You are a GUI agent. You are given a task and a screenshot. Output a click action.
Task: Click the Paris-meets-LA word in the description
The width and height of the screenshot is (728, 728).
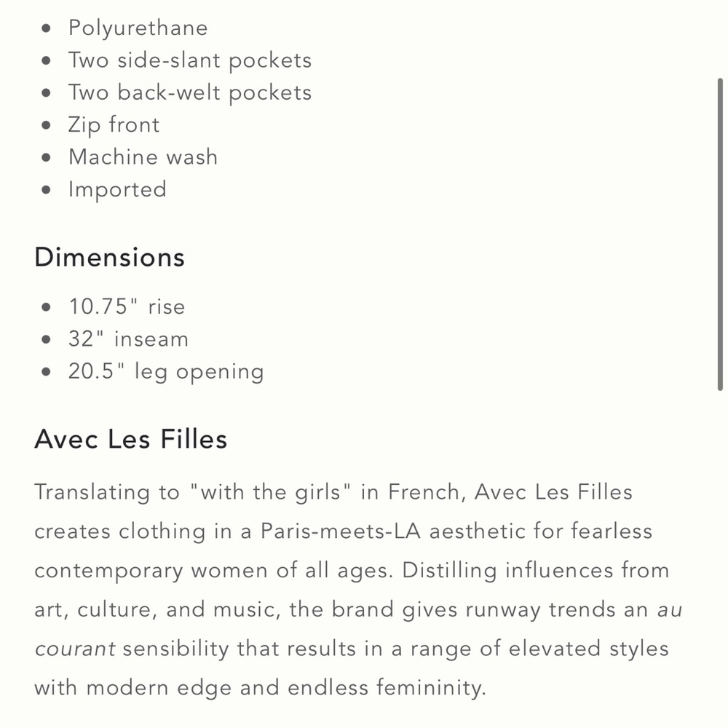pyautogui.click(x=342, y=531)
